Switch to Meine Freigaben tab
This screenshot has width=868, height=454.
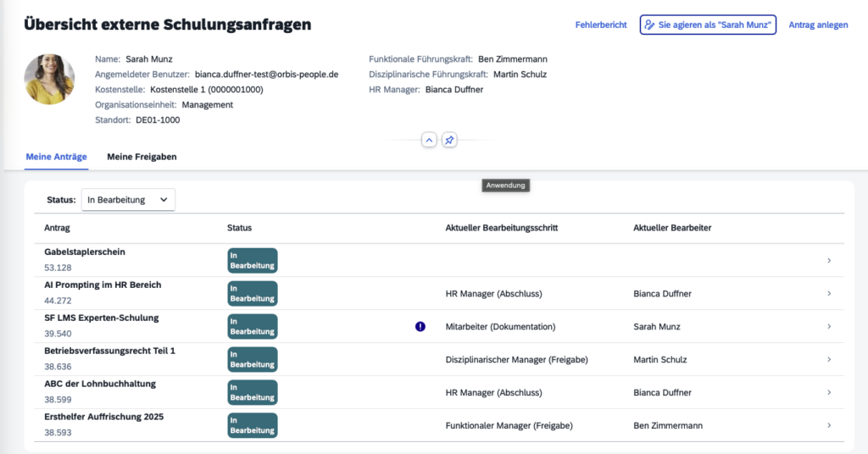(142, 157)
